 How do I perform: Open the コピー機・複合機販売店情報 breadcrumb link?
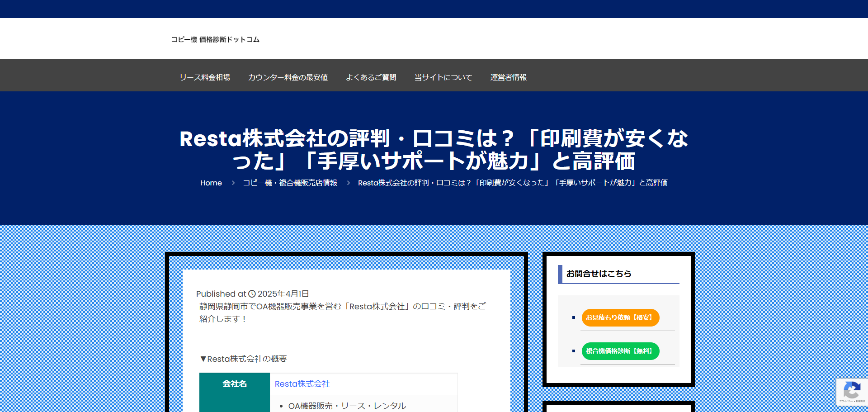point(289,183)
